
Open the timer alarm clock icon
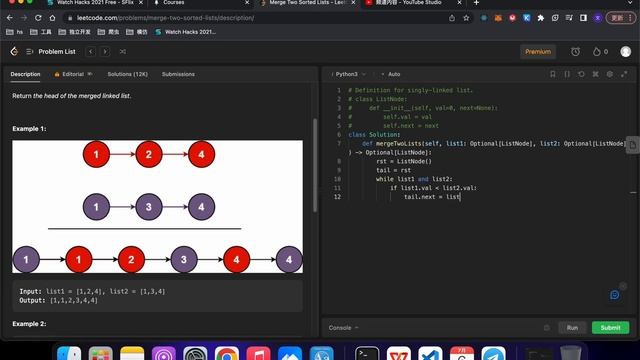click(575, 51)
